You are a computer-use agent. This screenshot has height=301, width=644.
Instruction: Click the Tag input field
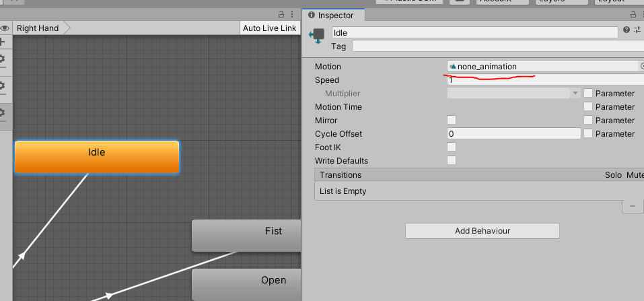[x=498, y=46]
